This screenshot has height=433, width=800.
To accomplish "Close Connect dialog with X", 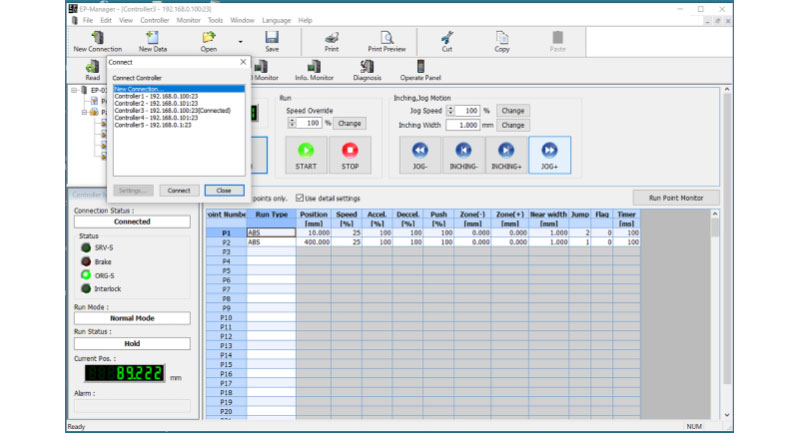I will [x=243, y=62].
